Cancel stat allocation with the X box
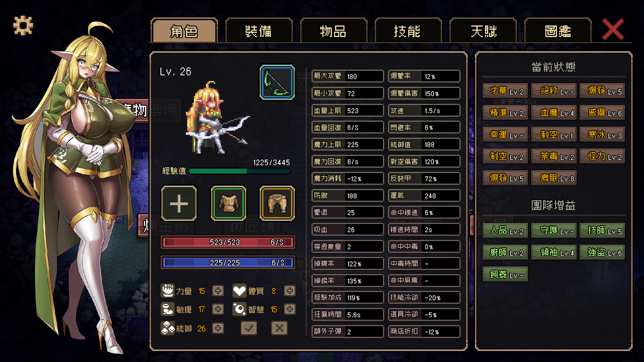Image resolution: width=644 pixels, height=362 pixels. [x=279, y=328]
